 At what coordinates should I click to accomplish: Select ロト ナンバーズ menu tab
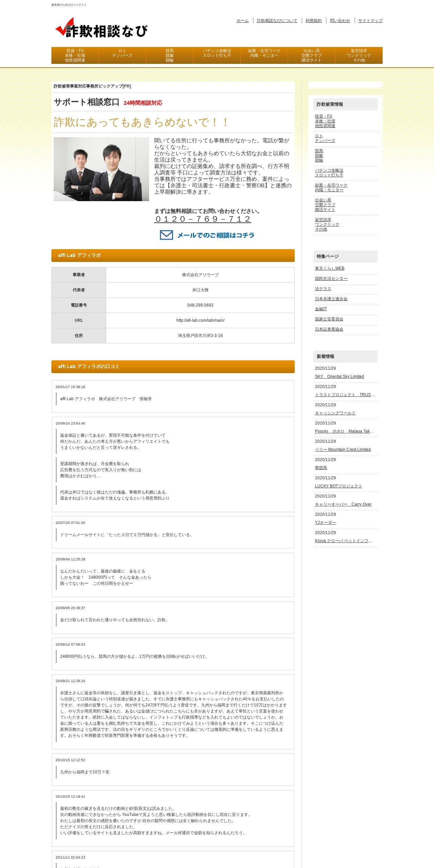coord(122,55)
